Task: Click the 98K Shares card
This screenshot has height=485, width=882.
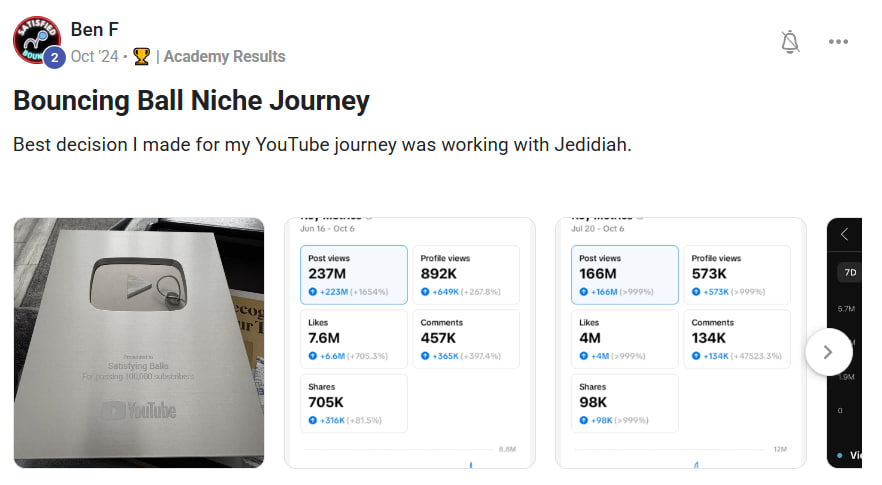Action: click(625, 403)
